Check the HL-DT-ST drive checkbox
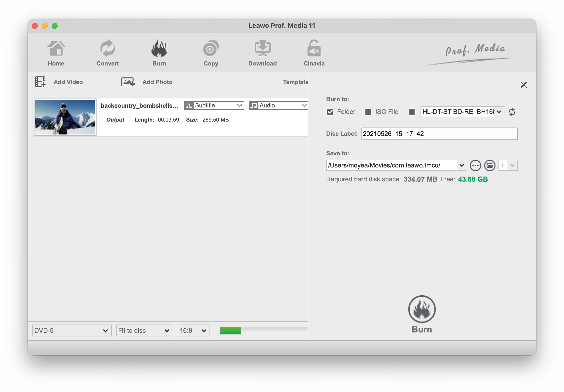The image size is (564, 392). click(411, 112)
